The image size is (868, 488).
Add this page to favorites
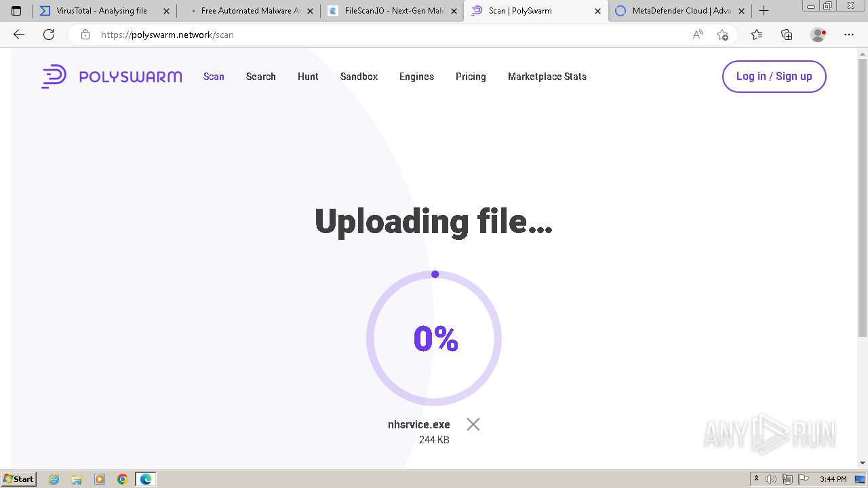click(723, 35)
